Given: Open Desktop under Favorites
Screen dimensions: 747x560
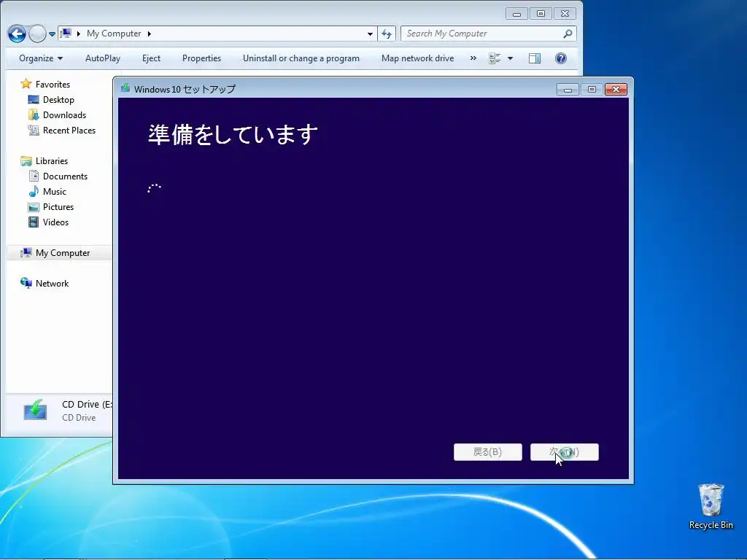Looking at the screenshot, I should [x=58, y=99].
